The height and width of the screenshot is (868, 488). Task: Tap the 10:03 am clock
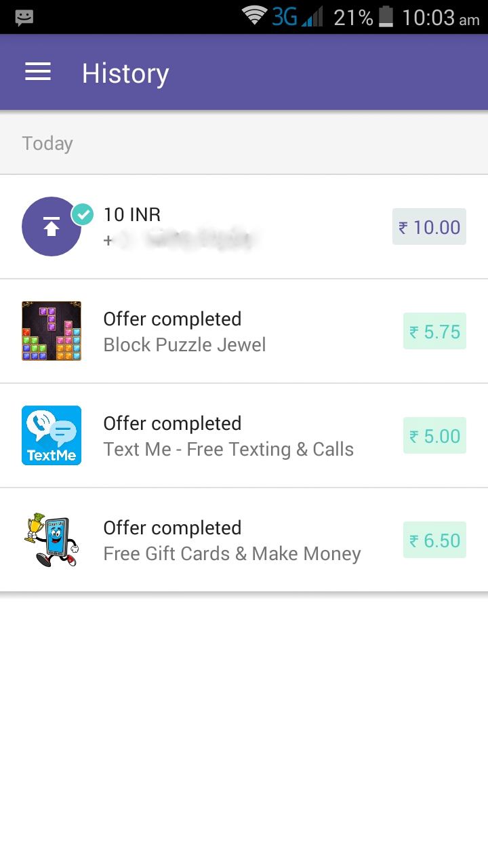(441, 18)
